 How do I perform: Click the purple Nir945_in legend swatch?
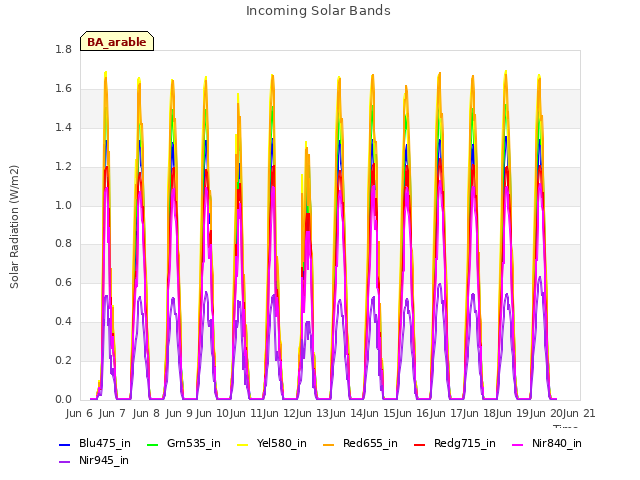[65, 462]
